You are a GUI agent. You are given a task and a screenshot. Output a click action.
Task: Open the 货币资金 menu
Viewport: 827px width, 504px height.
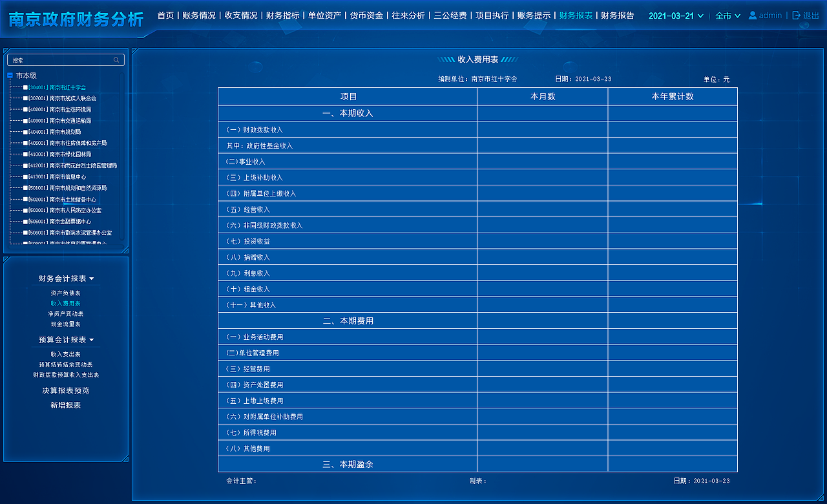[366, 15]
